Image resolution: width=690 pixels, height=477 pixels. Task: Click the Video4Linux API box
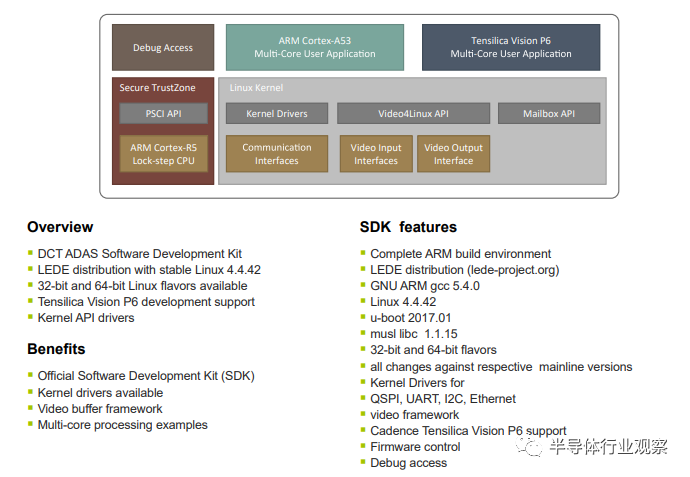[413, 114]
